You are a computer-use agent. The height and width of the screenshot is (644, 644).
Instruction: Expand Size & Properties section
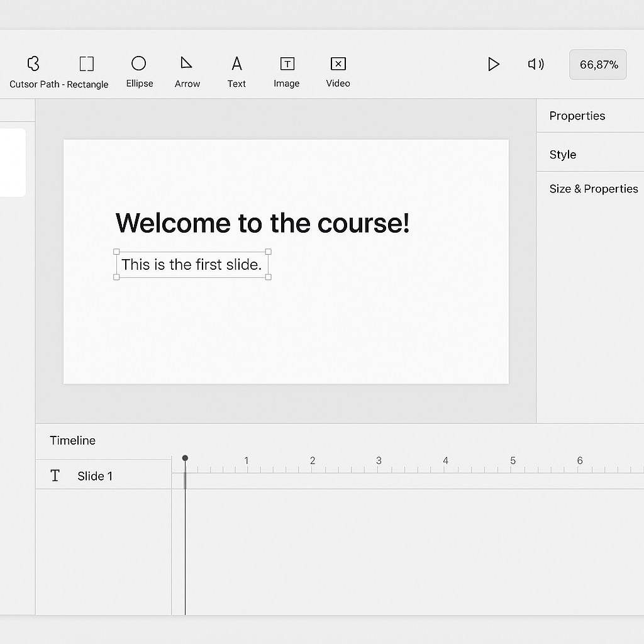(593, 189)
